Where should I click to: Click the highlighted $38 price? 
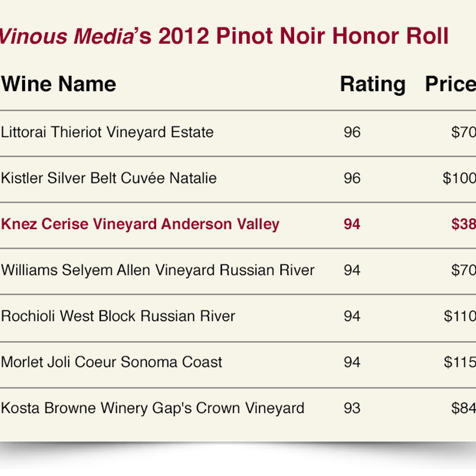463,224
